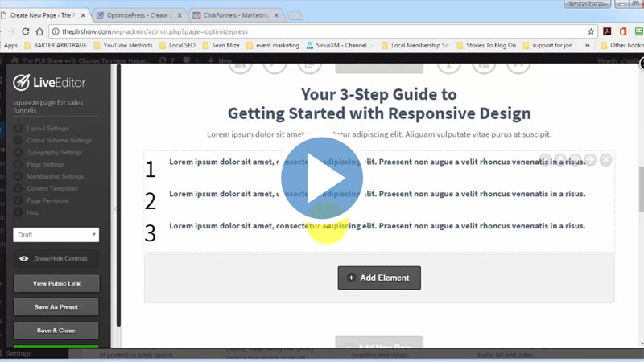
Task: Click the View Public Link button
Action: [56, 283]
